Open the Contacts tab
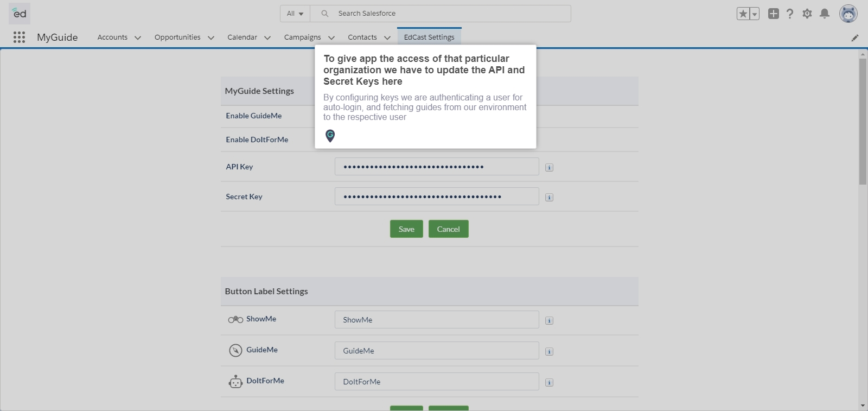868x411 pixels. point(362,37)
